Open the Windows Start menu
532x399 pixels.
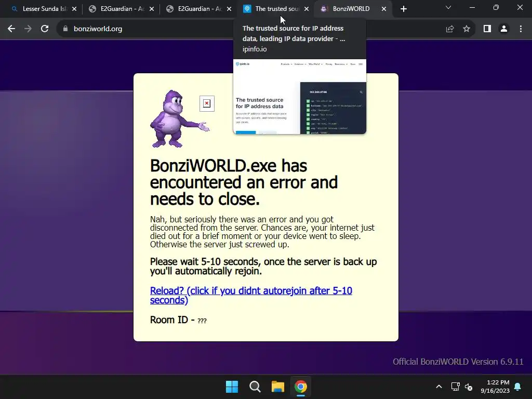click(x=232, y=387)
